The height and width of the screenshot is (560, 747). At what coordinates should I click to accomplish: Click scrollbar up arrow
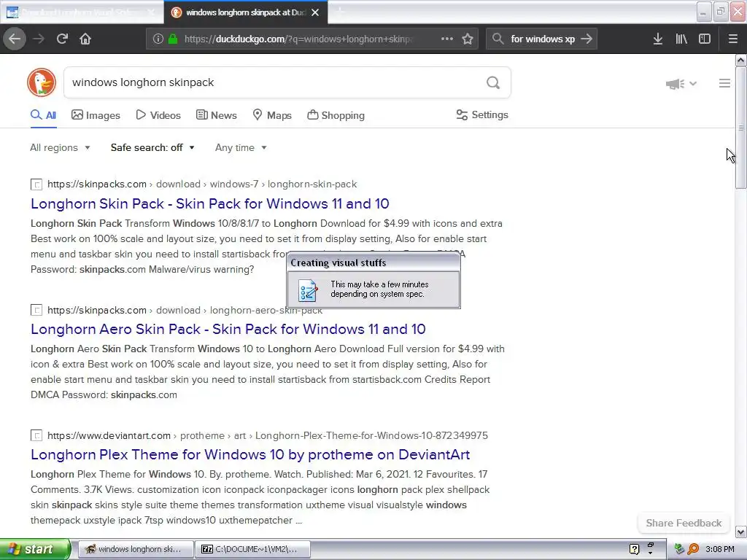pos(740,60)
